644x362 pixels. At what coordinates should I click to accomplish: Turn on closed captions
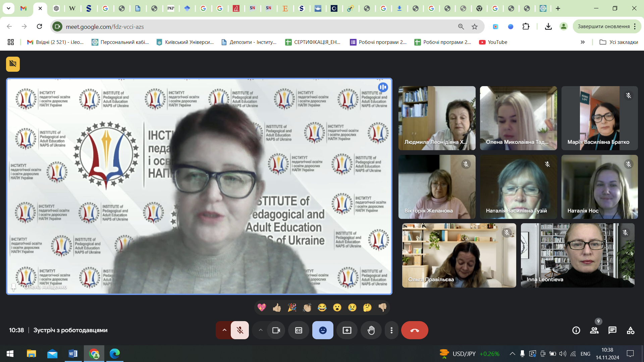299,330
